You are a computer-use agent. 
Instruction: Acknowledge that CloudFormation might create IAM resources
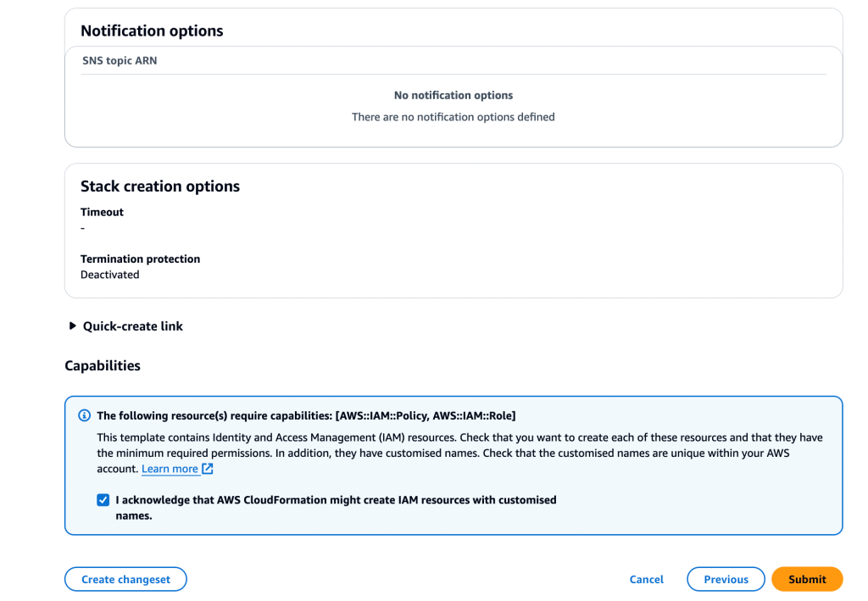(x=103, y=499)
